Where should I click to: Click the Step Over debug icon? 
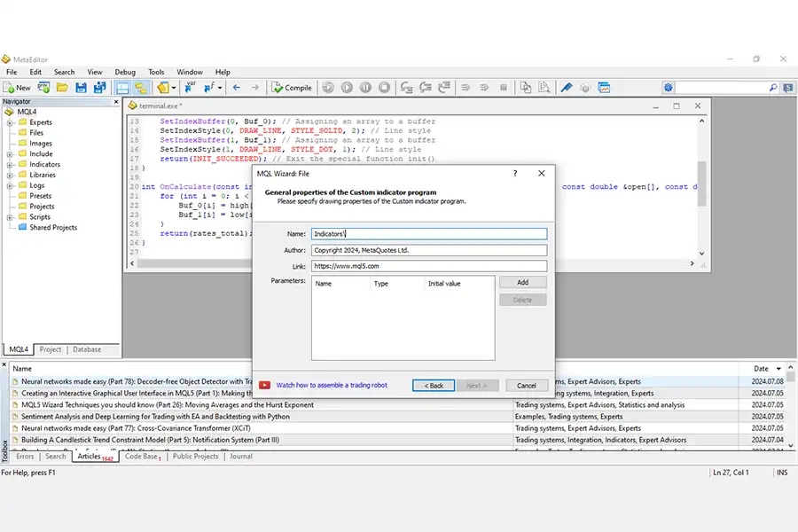(425, 88)
